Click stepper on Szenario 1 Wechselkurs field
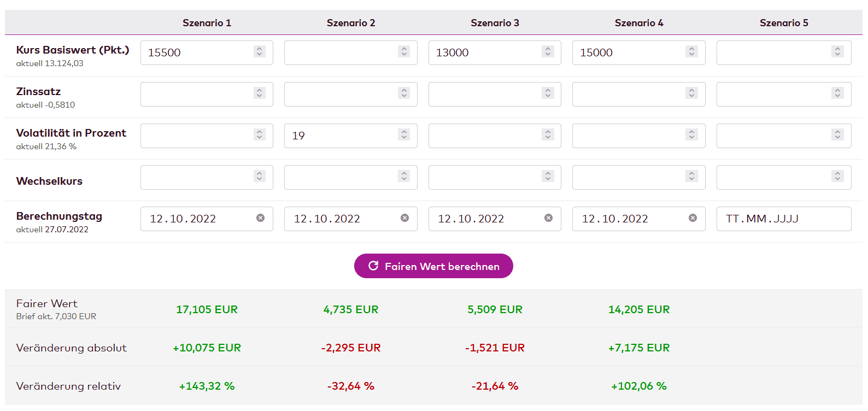This screenshot has width=868, height=411. pos(260,176)
